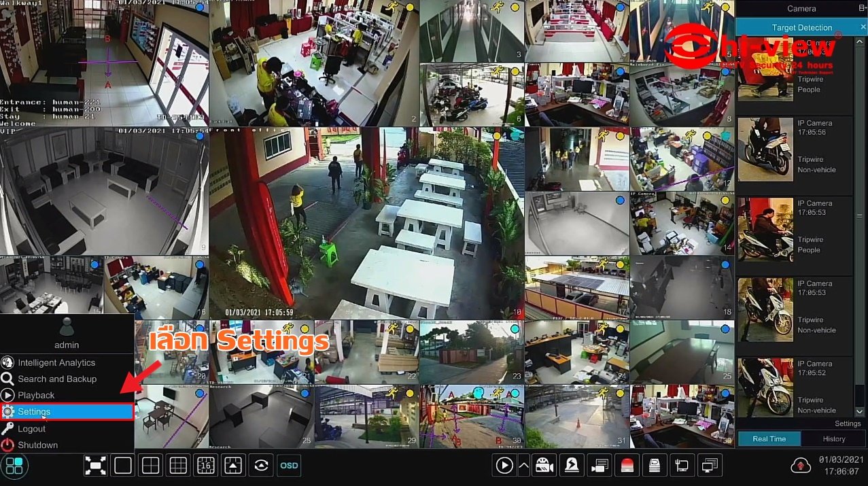The image size is (868, 486).
Task: Enter full screen display mode
Action: tap(95, 465)
